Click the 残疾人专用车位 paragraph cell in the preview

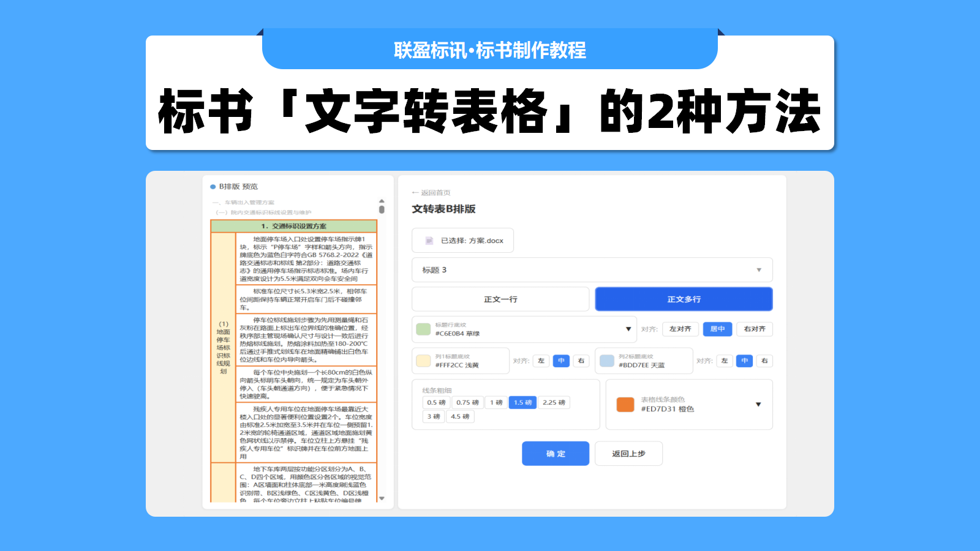[306, 432]
